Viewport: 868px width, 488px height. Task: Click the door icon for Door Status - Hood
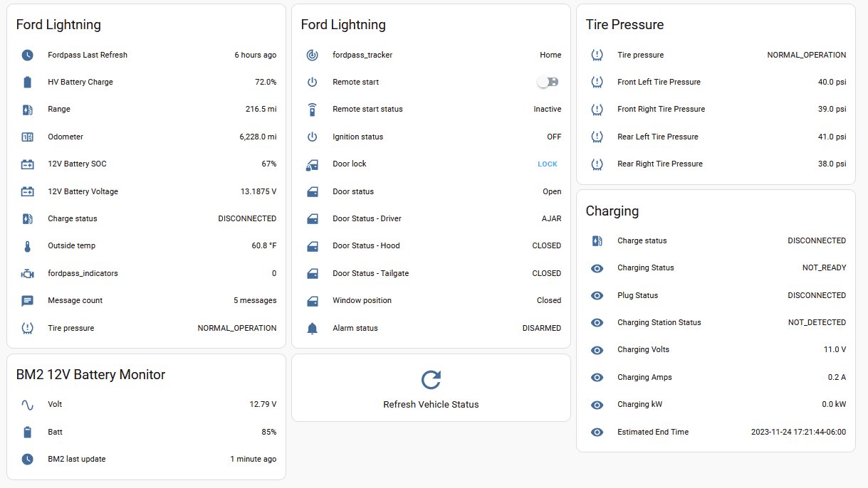(x=312, y=246)
